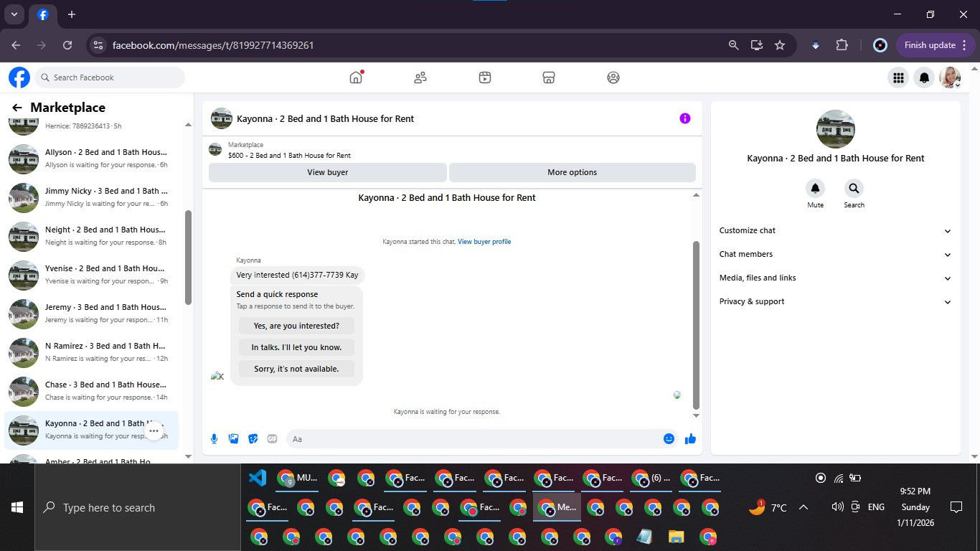980x551 pixels.
Task: Click site information icon in address bar
Action: 98,45
